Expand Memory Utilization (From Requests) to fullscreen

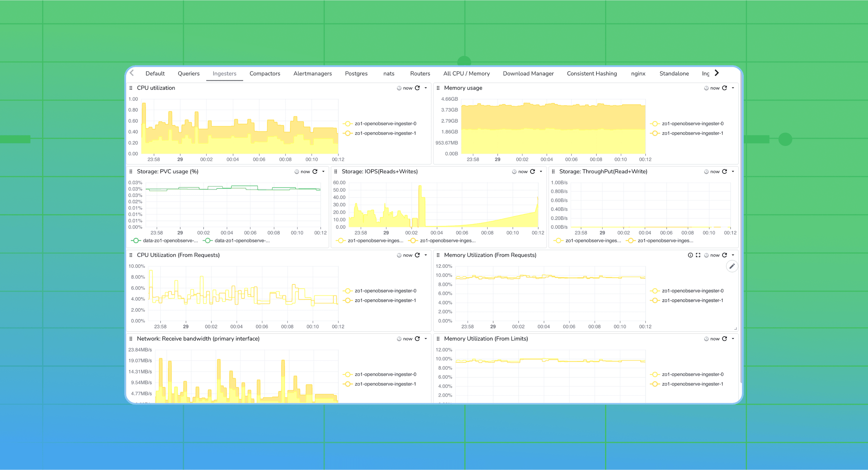click(x=698, y=255)
